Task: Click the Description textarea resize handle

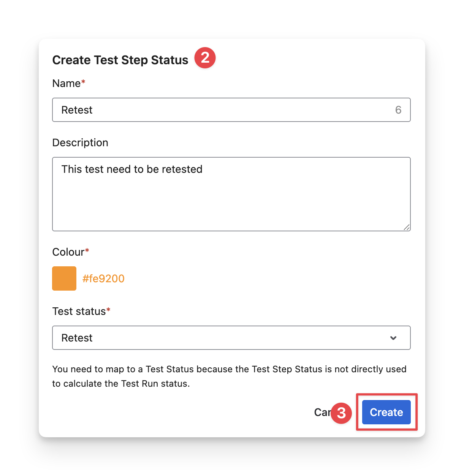Action: tap(406, 227)
